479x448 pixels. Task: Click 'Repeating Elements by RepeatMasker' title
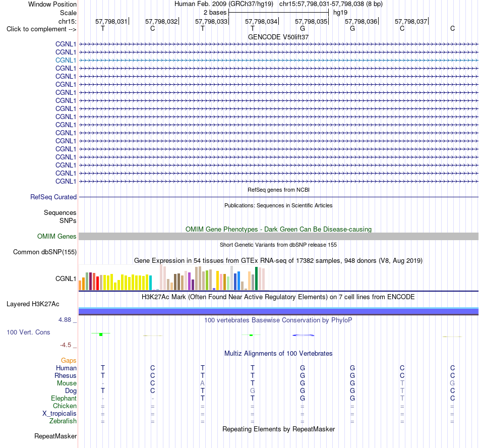[x=278, y=429]
